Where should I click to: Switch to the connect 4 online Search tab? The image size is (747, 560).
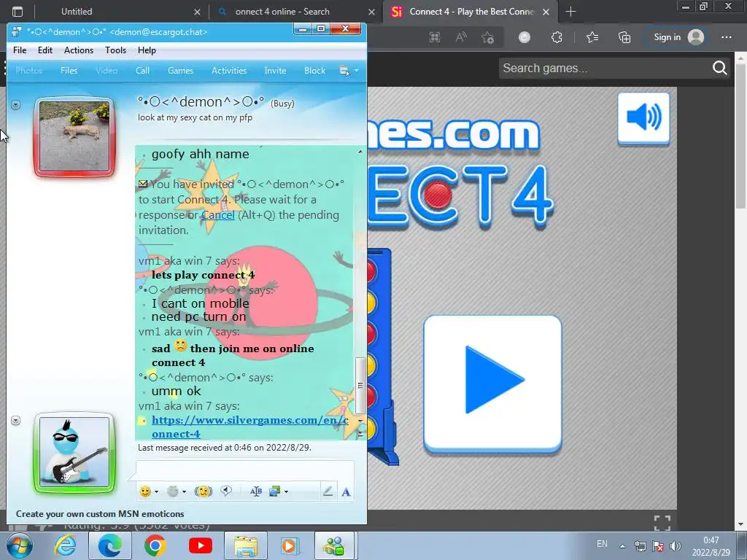tap(282, 12)
